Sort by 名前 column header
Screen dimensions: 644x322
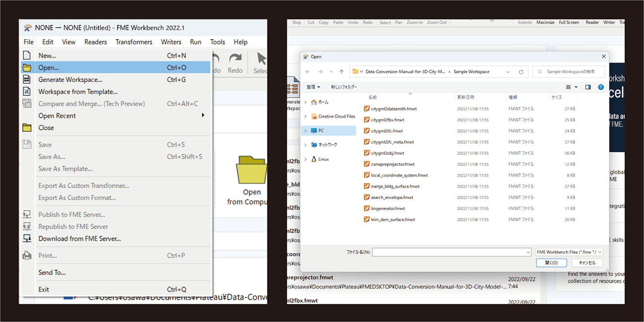(372, 97)
